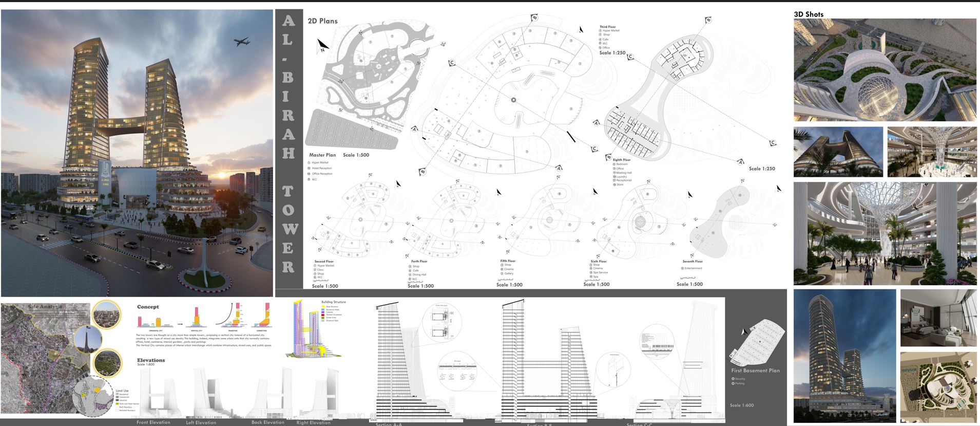980x426 pixels.
Task: Click the yellow Steel Structure legend swatch
Action: [x=323, y=307]
